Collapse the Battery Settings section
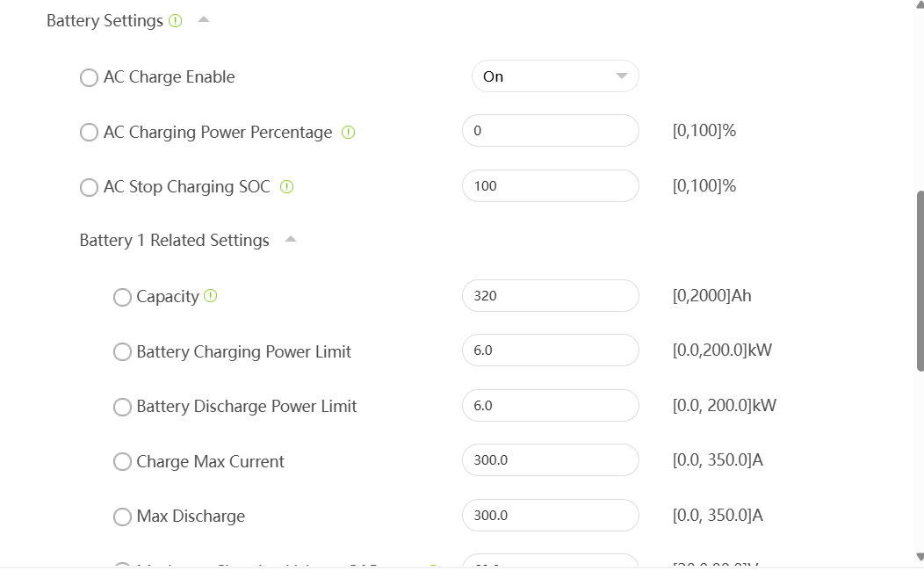The width and height of the screenshot is (924, 571). [x=204, y=20]
